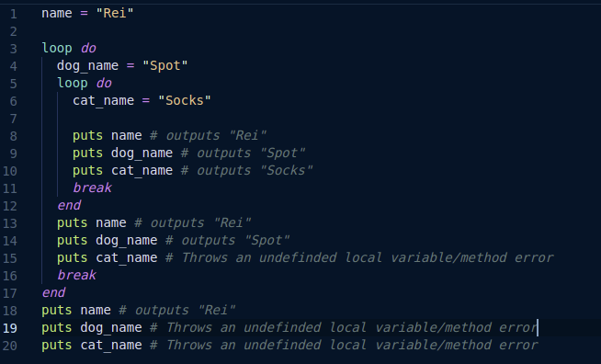Viewport: 601px width, 364px height.
Task: Click the name variable on line 18
Action: 96,310
